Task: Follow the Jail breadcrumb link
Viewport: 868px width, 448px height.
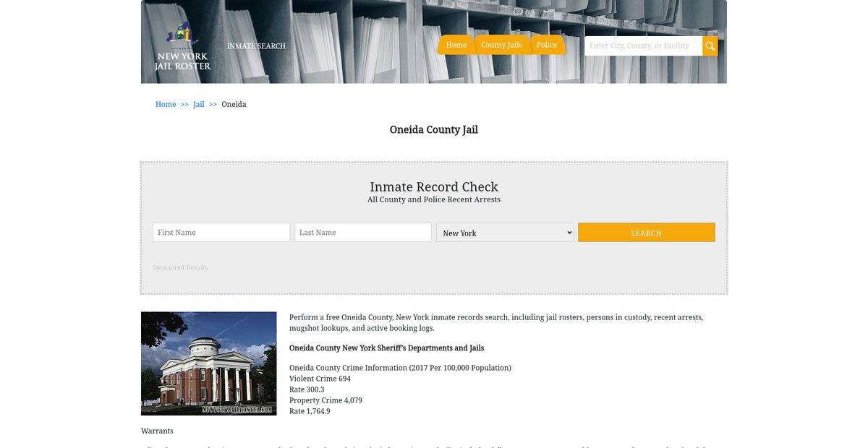Action: tap(199, 105)
